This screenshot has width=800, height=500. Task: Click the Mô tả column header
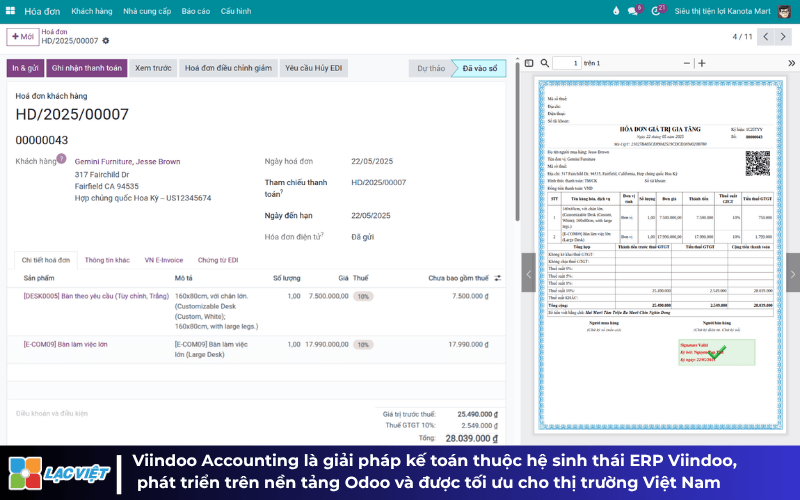tap(184, 278)
